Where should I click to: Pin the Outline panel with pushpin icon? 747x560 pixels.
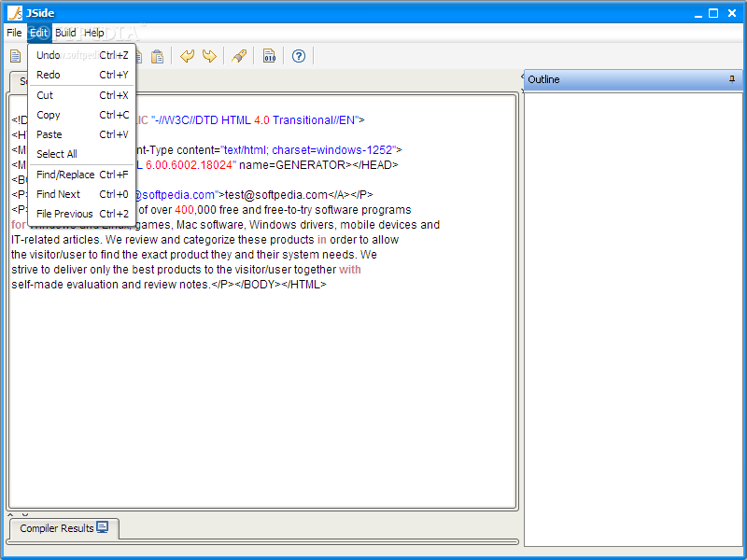(732, 79)
